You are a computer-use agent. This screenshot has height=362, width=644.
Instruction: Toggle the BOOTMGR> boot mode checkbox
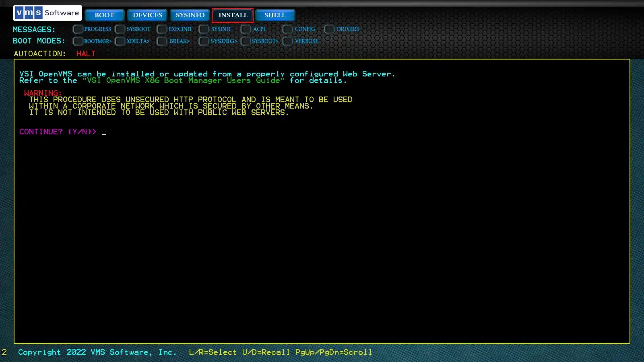(78, 41)
